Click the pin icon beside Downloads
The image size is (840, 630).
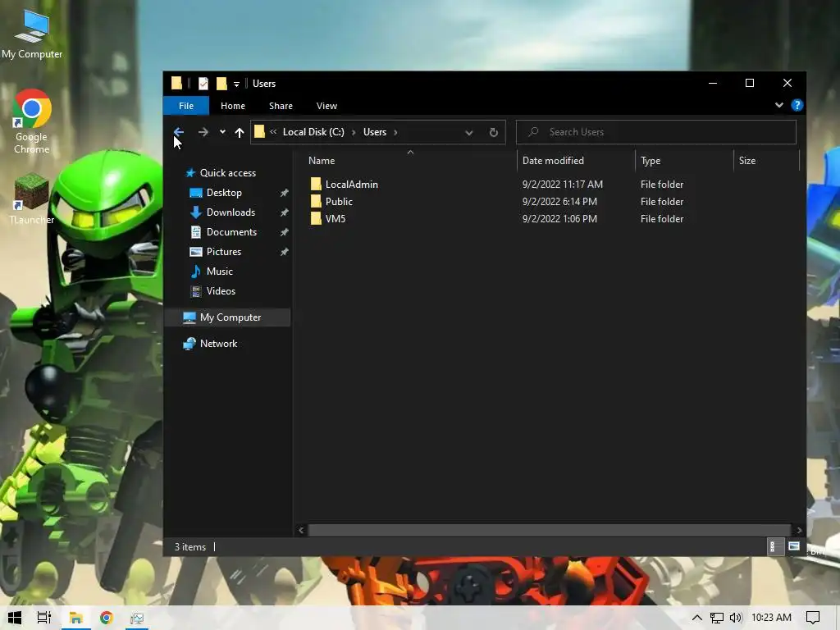pos(285,212)
